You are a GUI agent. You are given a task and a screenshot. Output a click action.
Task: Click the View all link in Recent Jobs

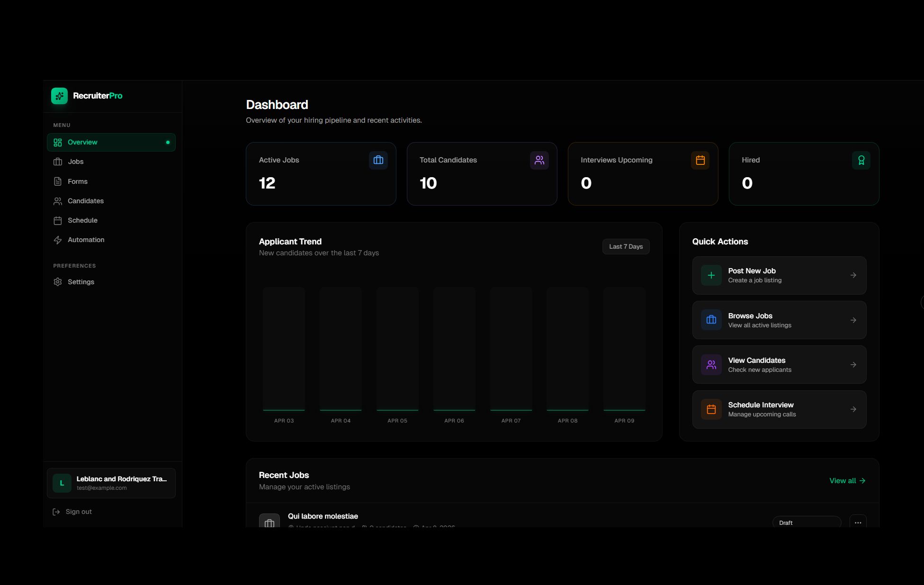pyautogui.click(x=847, y=480)
